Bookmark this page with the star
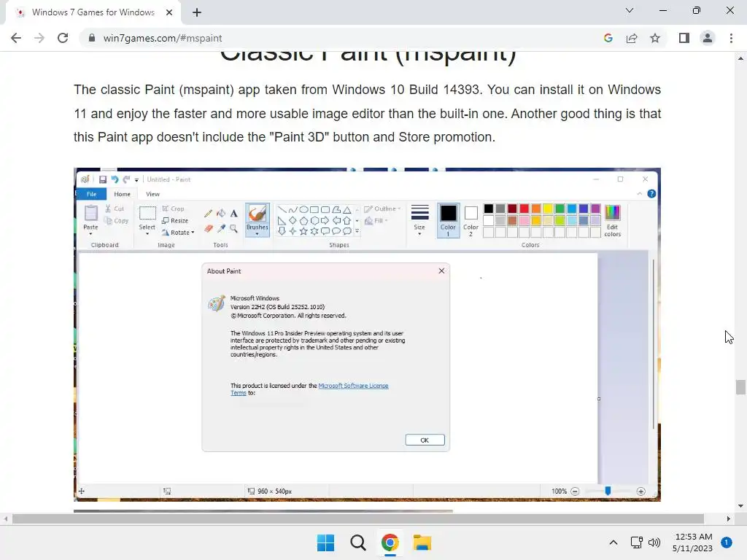Screen dimensions: 747x560 click(655, 38)
